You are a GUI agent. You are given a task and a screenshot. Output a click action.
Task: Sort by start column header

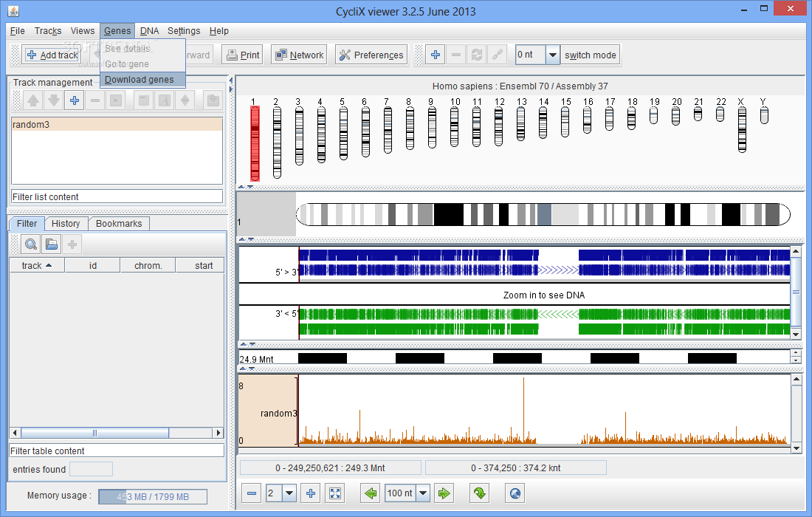[x=200, y=265]
